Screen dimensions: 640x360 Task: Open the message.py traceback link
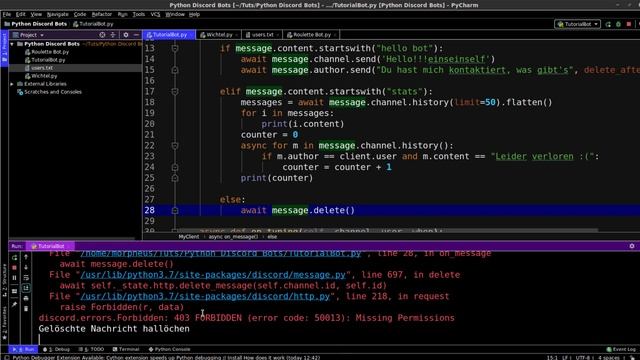[x=213, y=275]
